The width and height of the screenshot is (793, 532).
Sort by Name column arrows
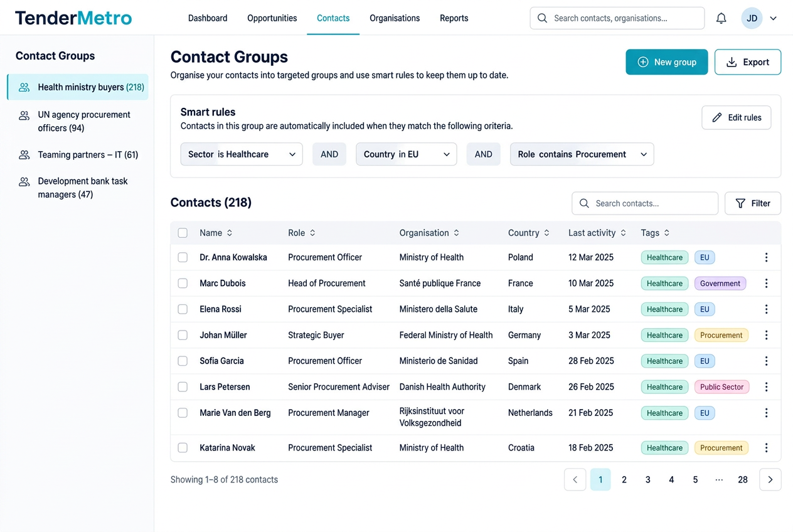click(230, 233)
